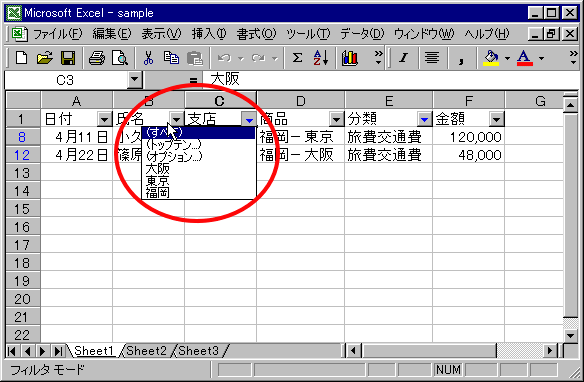This screenshot has height=382, width=584.
Task: Cut selection with the scissors icon
Action: (148, 58)
